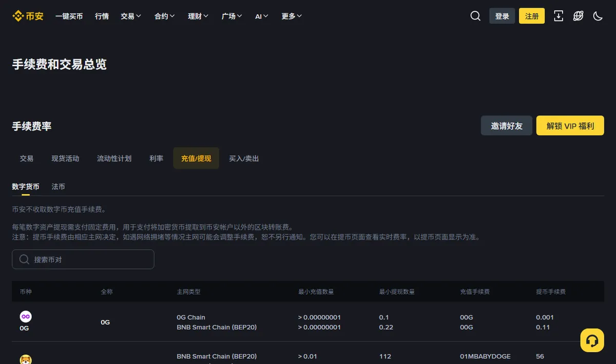Select the 充值/提现 tab
Viewport: 616px width, 364px height.
tap(196, 158)
